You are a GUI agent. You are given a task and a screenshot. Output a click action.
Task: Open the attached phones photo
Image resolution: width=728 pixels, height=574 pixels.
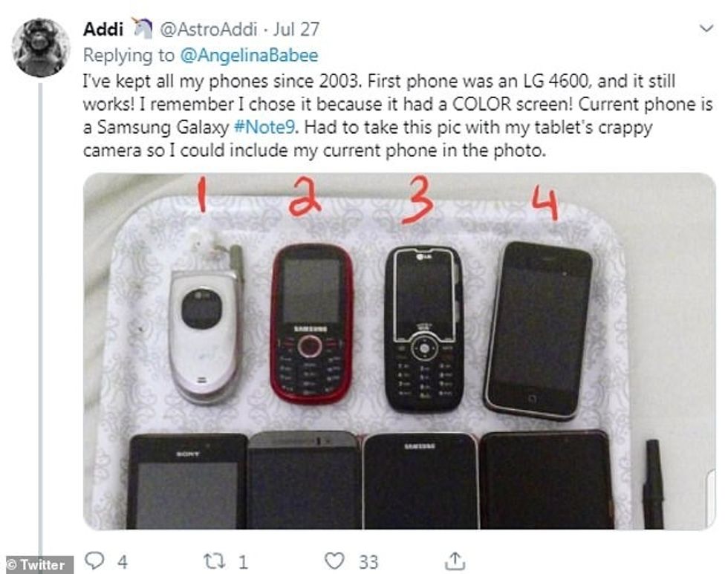point(400,350)
